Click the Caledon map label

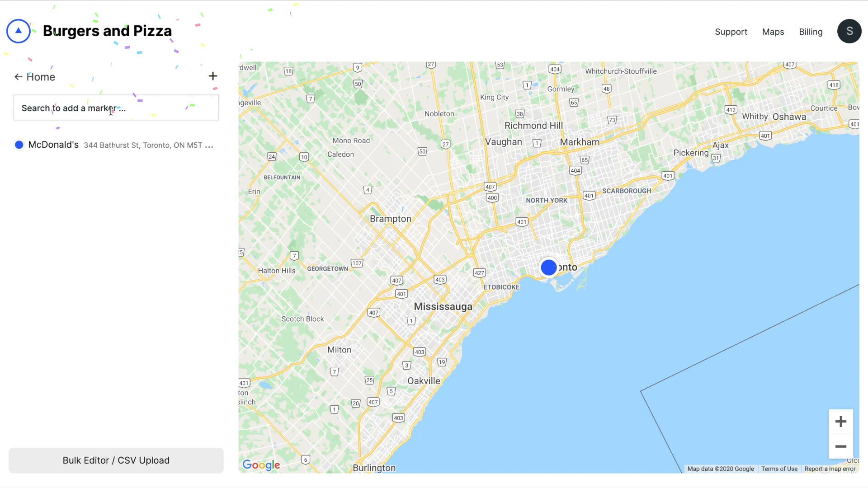tap(340, 154)
